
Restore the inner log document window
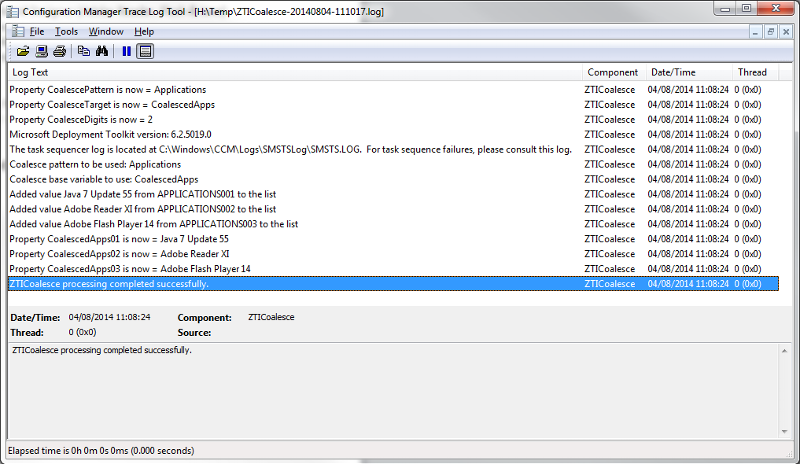tap(770, 32)
